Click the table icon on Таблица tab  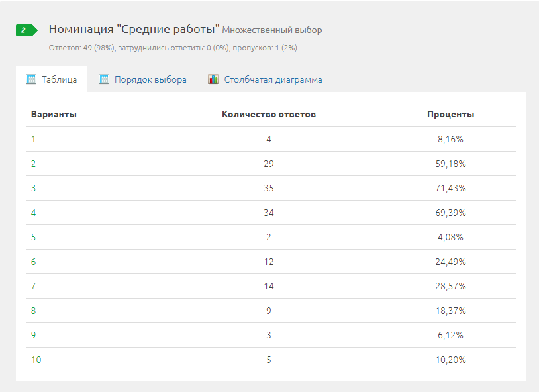(x=31, y=79)
